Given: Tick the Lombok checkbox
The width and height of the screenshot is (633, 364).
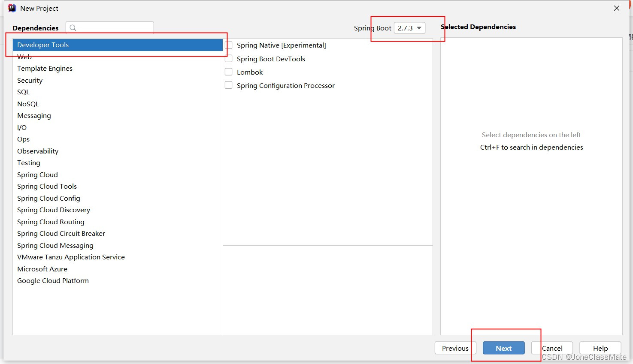Looking at the screenshot, I should point(229,72).
